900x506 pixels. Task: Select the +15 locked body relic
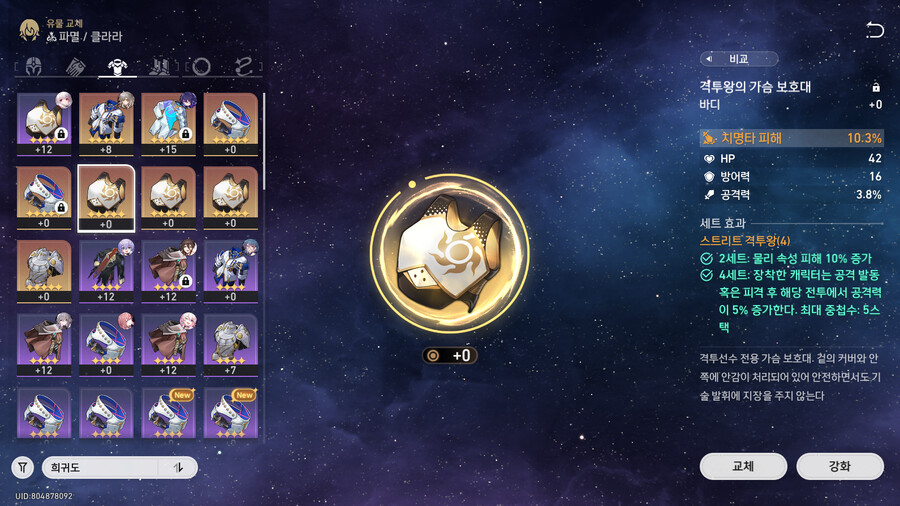click(x=168, y=124)
